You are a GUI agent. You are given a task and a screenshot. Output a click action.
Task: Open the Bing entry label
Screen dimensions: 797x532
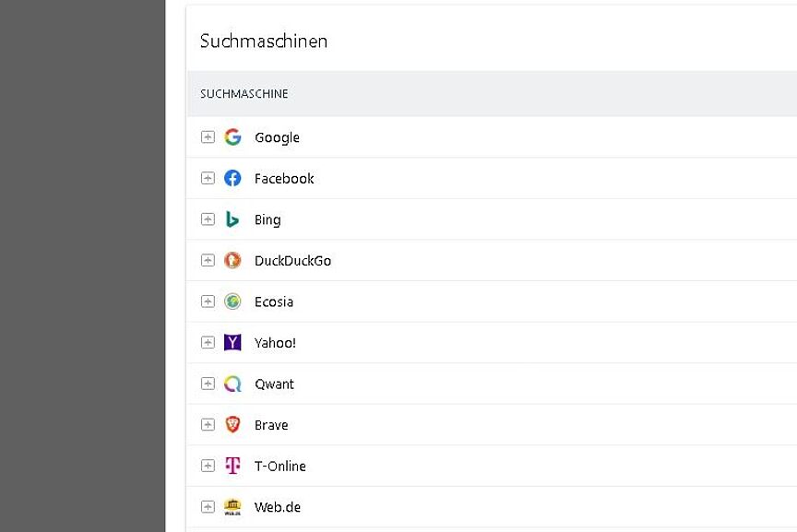tap(268, 219)
